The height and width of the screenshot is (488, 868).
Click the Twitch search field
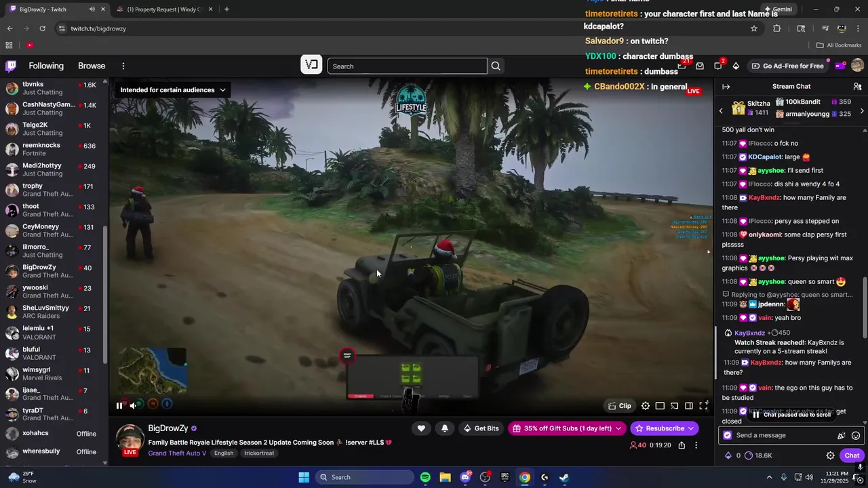[407, 66]
